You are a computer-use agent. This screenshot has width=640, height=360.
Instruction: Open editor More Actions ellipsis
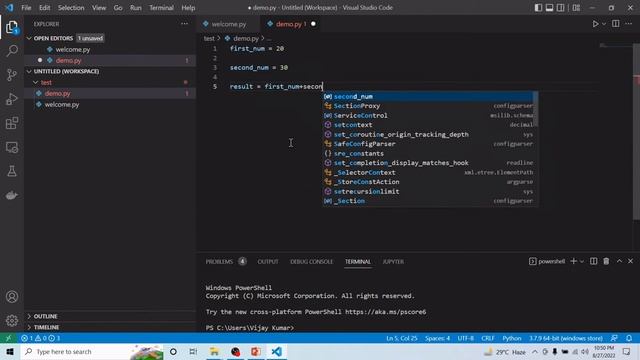(629, 24)
